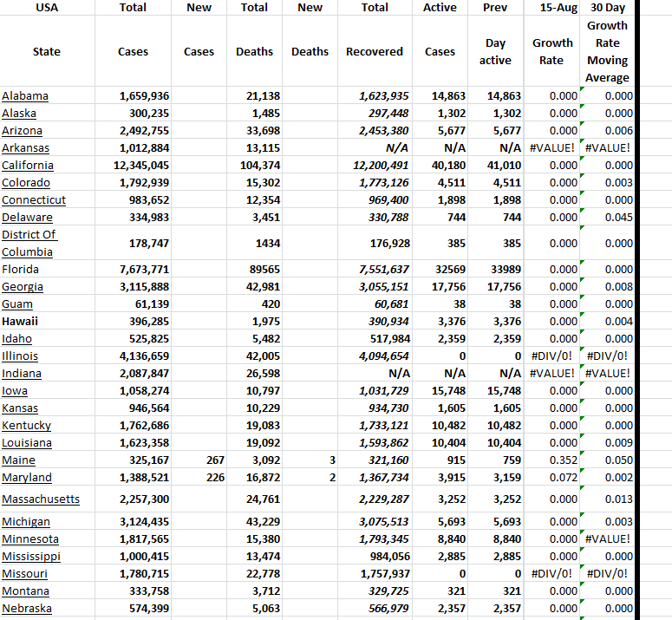Follow the Guam hyperlink
The width and height of the screenshot is (672, 620).
tap(17, 304)
